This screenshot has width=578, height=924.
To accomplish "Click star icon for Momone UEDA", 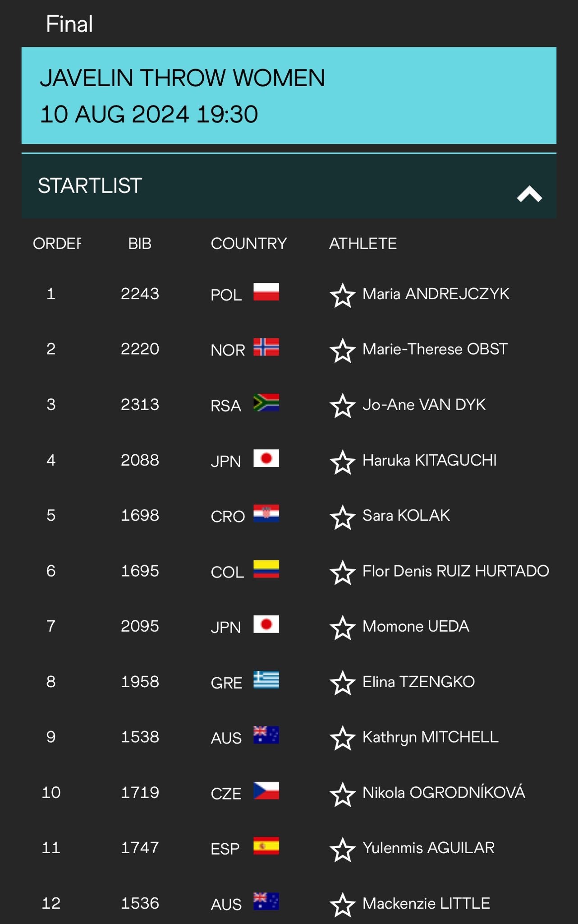I will pyautogui.click(x=343, y=628).
